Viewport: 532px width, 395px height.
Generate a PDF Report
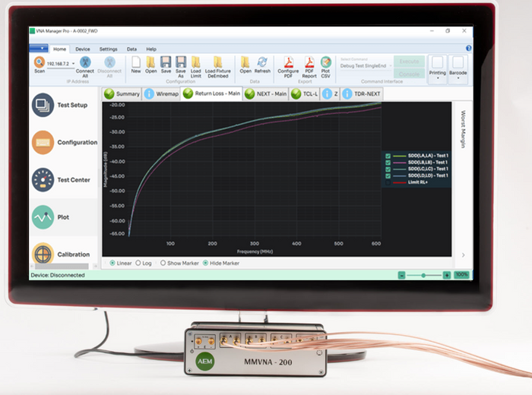click(x=310, y=62)
